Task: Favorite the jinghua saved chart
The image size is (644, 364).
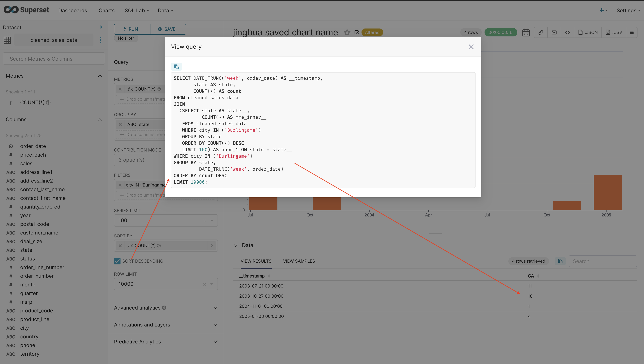Action: click(x=347, y=32)
